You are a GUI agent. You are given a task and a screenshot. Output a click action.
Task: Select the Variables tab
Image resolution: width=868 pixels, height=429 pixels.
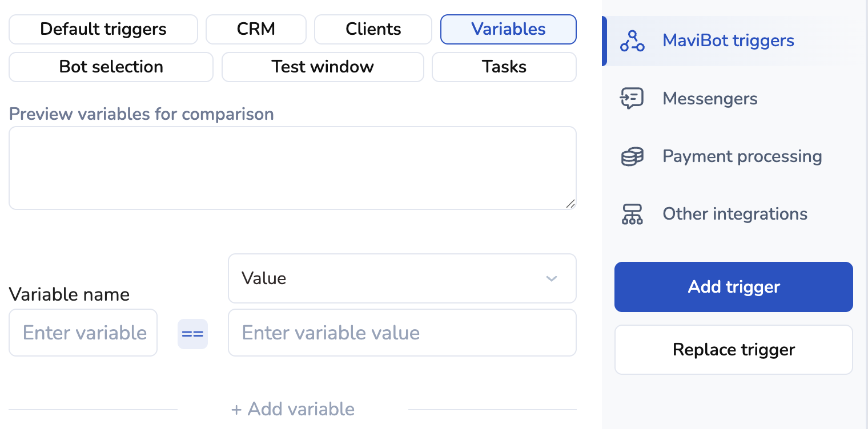click(508, 29)
